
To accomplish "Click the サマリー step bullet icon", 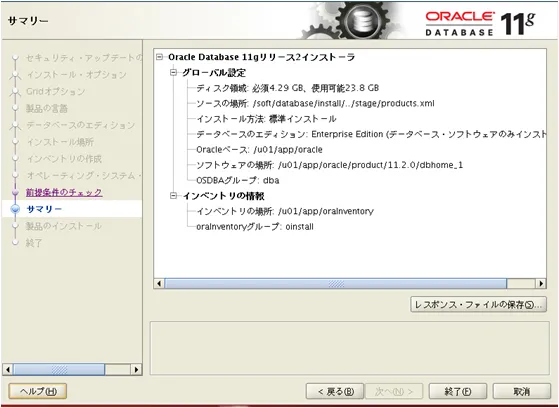I will pos(15,209).
